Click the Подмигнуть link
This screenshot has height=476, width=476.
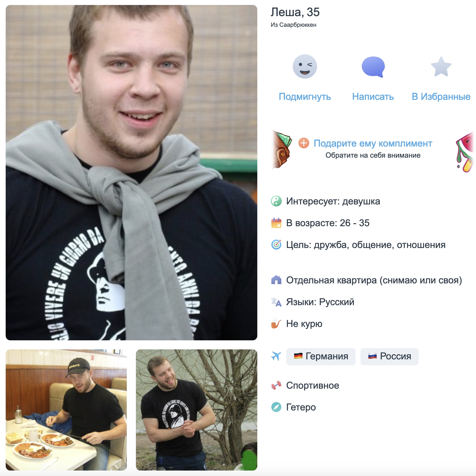305,97
